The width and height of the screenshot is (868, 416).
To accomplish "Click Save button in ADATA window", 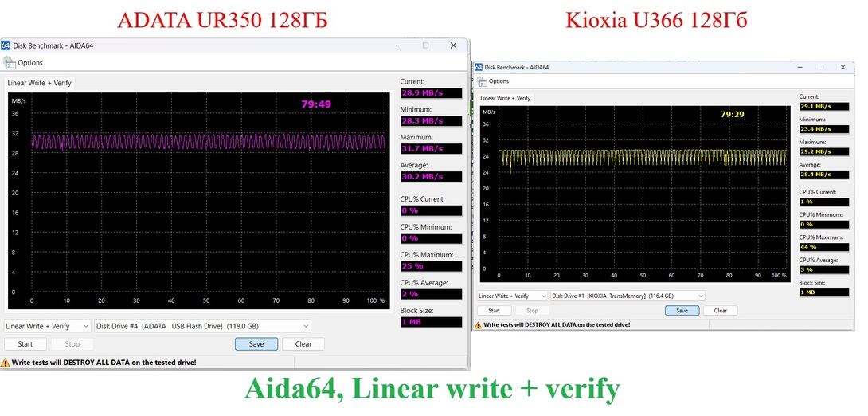I will tap(256, 344).
